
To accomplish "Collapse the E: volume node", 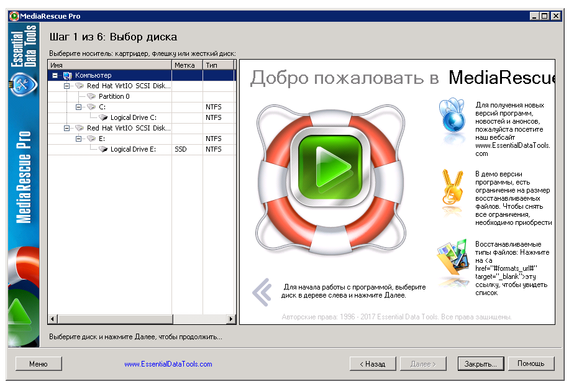I will pyautogui.click(x=78, y=139).
